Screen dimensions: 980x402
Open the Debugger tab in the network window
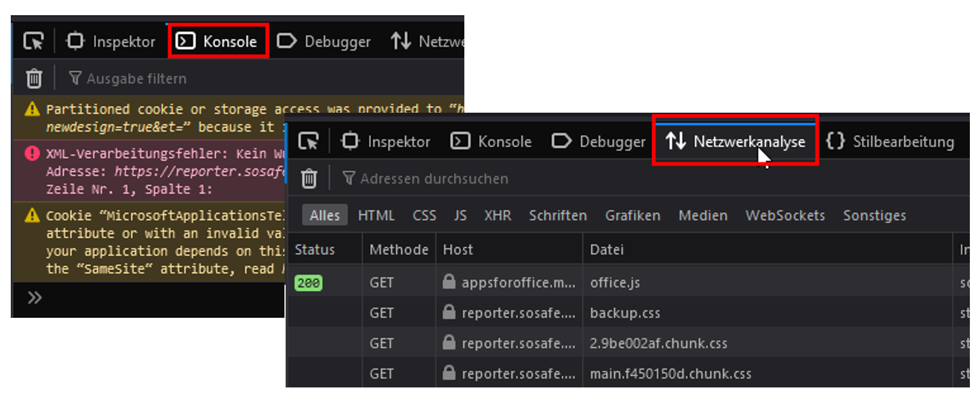point(598,141)
